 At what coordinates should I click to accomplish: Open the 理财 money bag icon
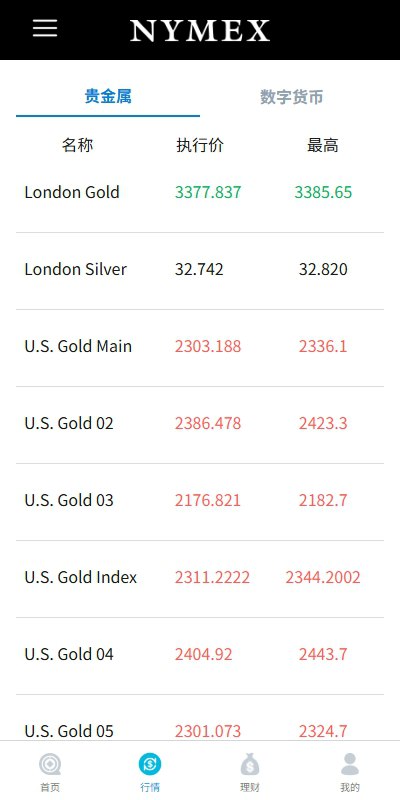(x=250, y=765)
